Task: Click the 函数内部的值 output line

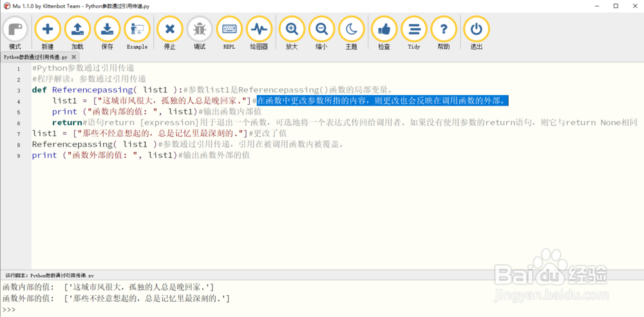Action: 108,287
